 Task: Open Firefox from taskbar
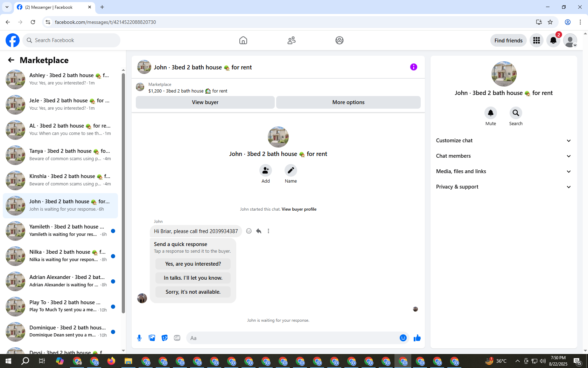pyautogui.click(x=111, y=361)
